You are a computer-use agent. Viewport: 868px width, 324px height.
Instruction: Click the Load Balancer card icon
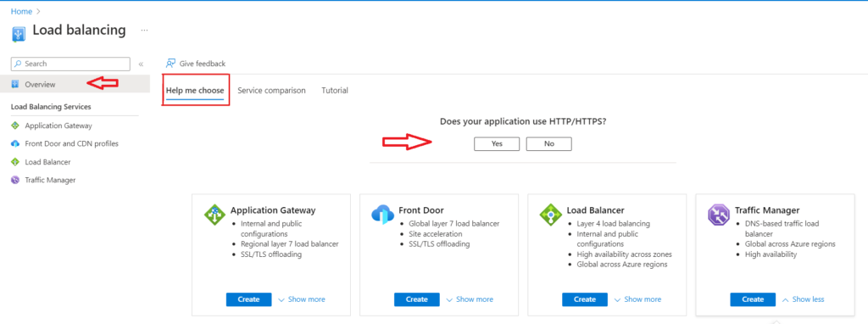click(x=551, y=215)
